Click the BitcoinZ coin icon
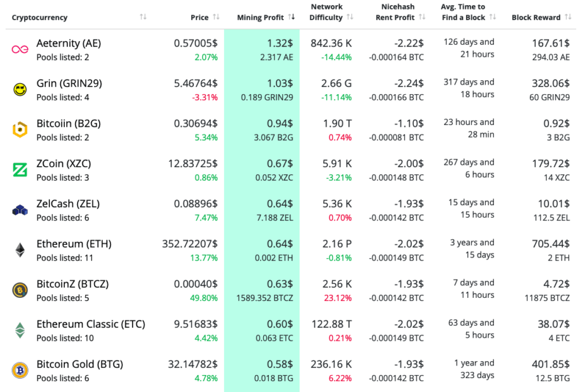 click(x=20, y=290)
